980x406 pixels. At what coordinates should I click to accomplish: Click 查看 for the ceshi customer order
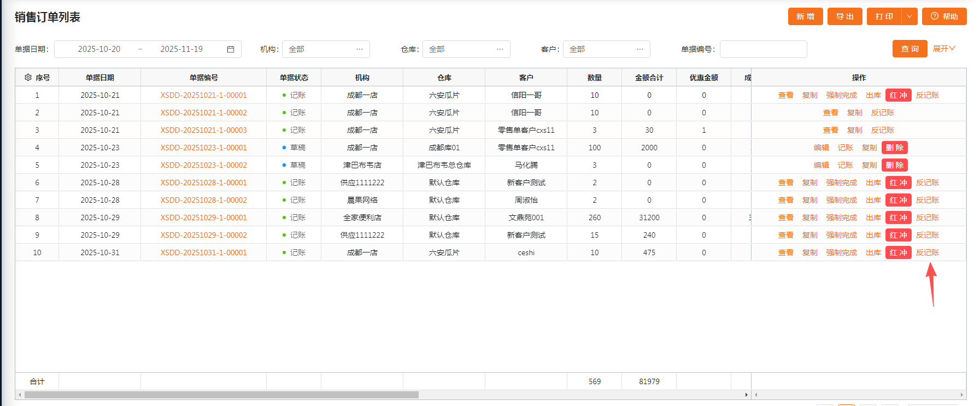coord(786,252)
